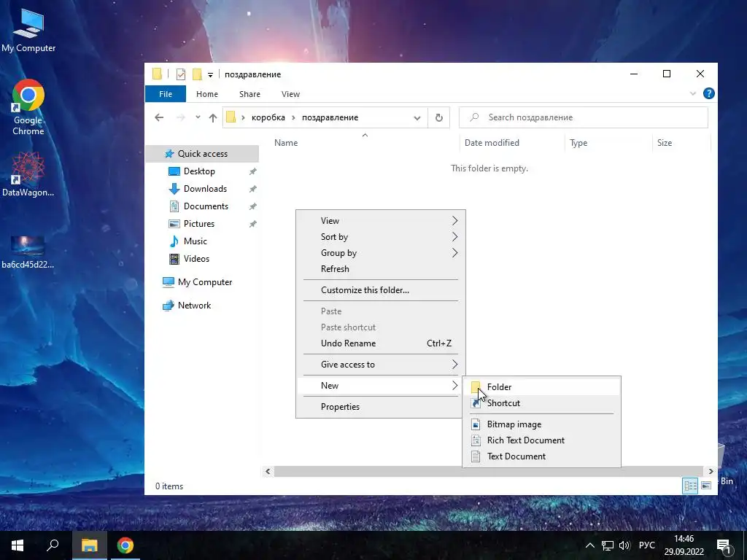747x560 pixels.
Task: Open the File ribbon tab
Action: pos(166,94)
